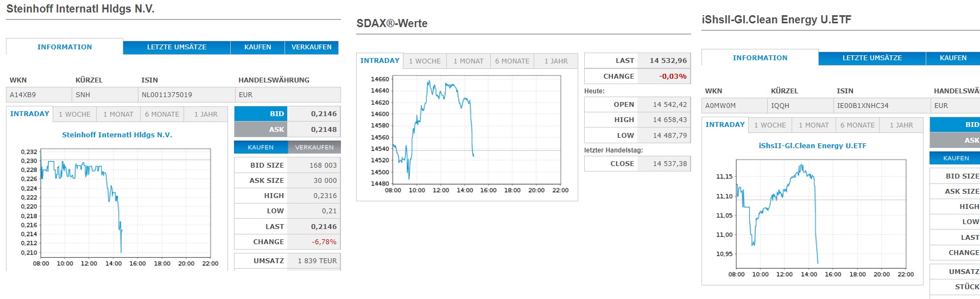The height and width of the screenshot is (299, 980).
Task: Select 1 MONAT chart tab for Steinhoff
Action: [x=118, y=114]
